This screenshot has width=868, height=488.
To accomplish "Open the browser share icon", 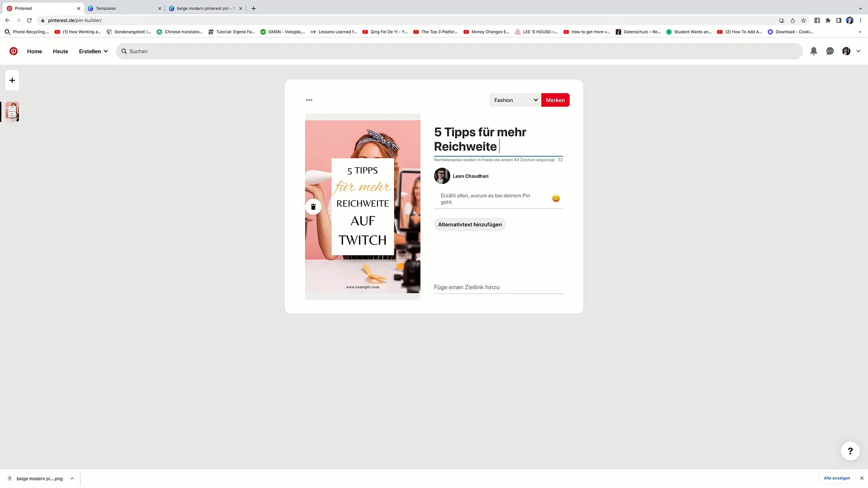I will point(793,20).
